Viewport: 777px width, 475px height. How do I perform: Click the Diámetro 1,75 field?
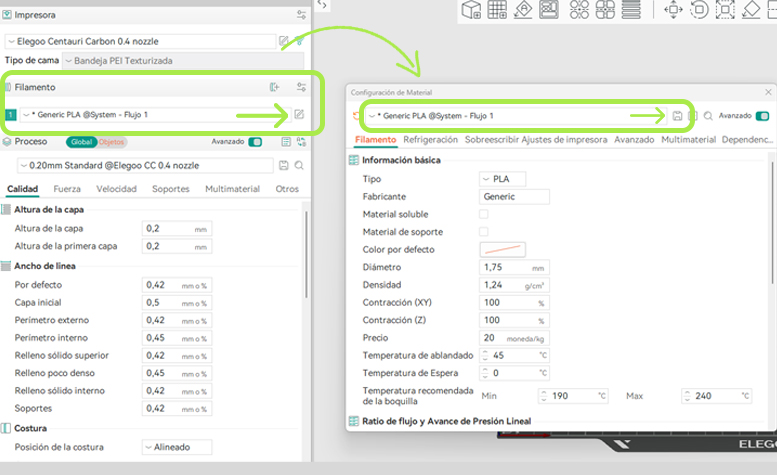tap(514, 267)
